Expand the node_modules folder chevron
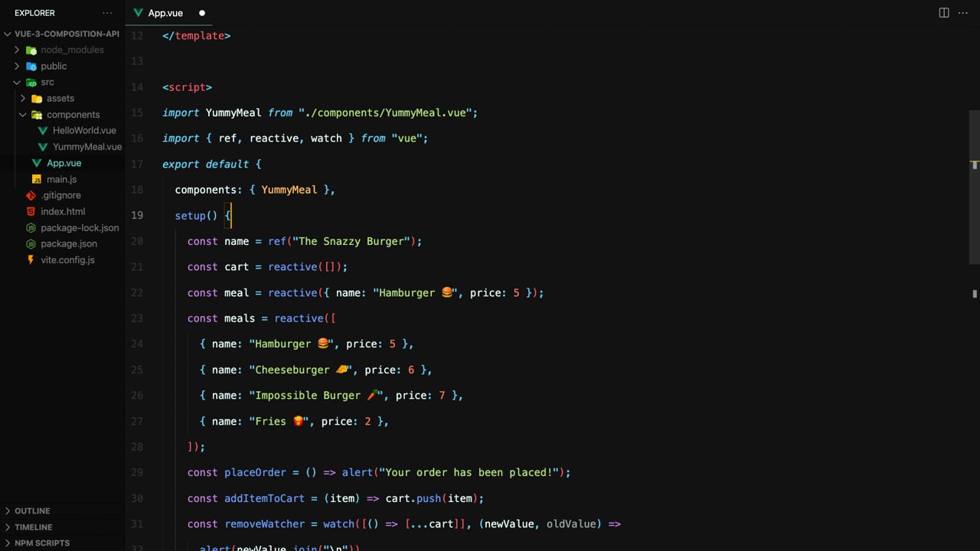The width and height of the screenshot is (980, 551). click(x=17, y=50)
